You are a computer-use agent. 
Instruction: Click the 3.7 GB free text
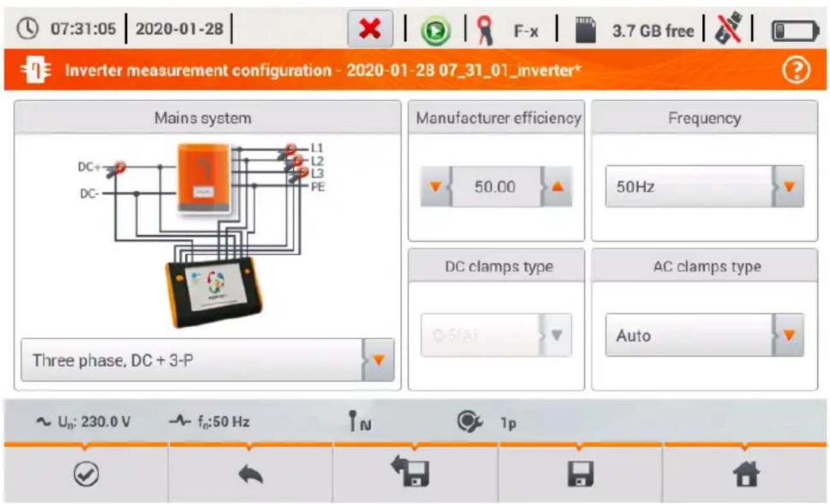[x=653, y=31]
